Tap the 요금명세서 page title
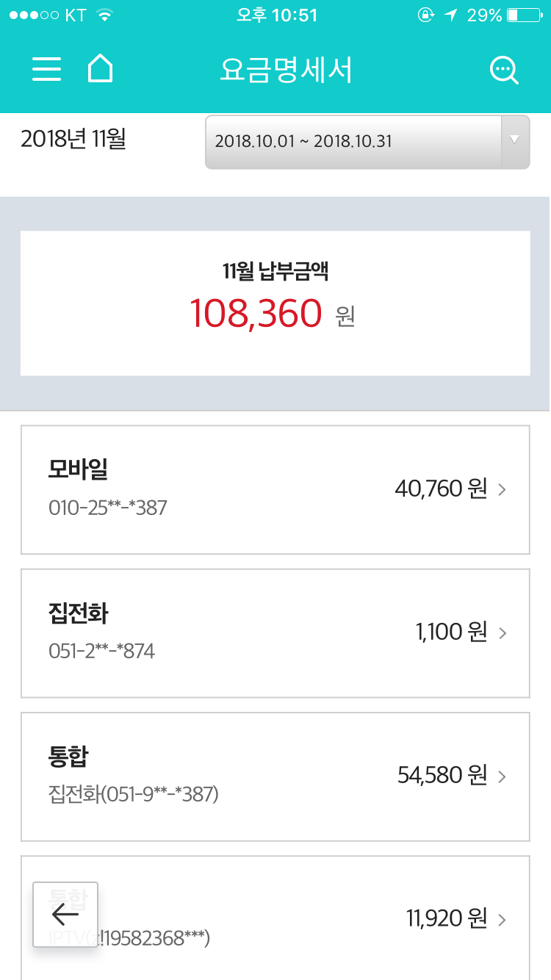The height and width of the screenshot is (980, 551). [x=286, y=70]
